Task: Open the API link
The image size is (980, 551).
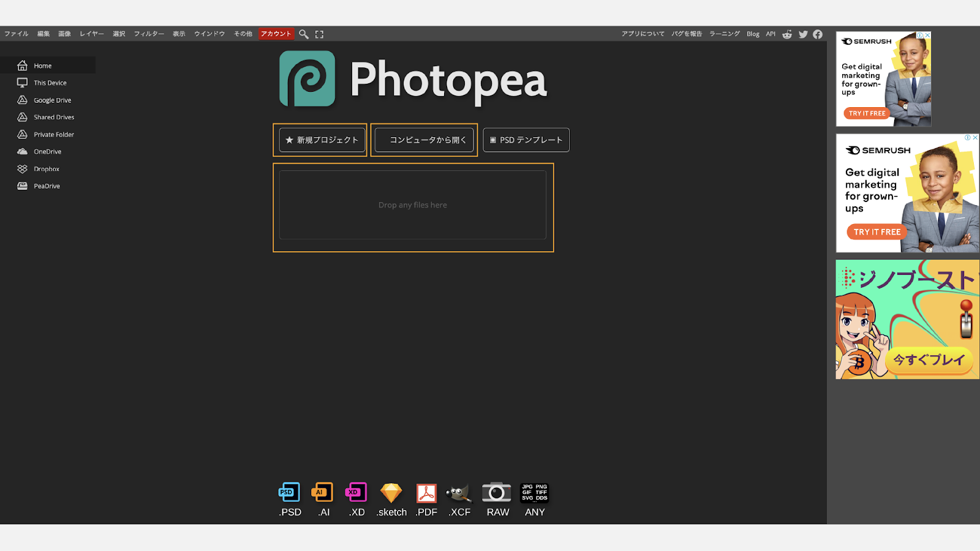Action: click(x=771, y=34)
